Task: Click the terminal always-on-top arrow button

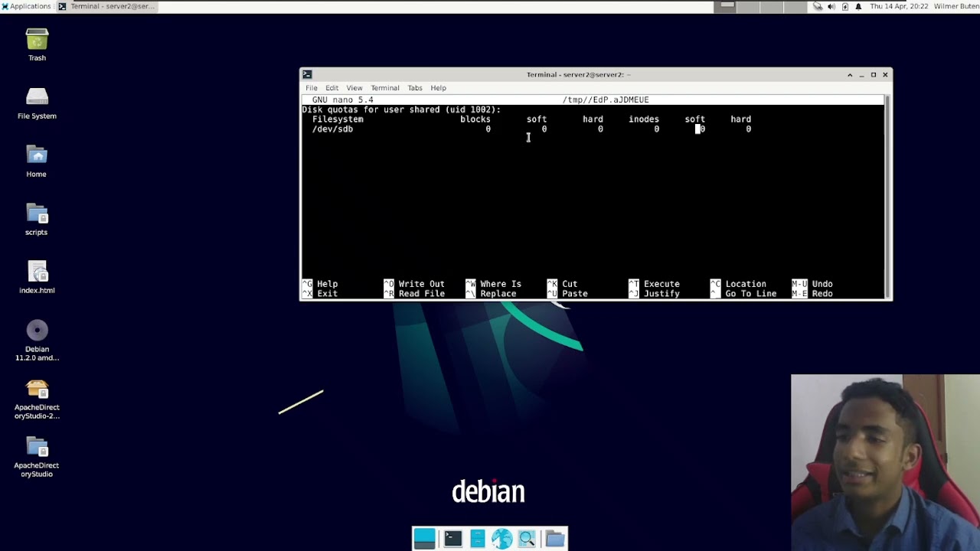Action: coord(850,74)
